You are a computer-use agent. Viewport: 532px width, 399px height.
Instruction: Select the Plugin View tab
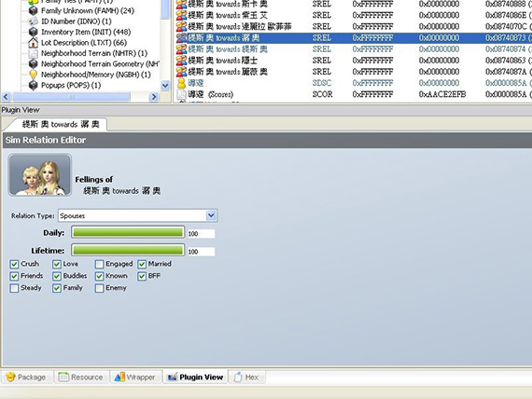coord(195,377)
